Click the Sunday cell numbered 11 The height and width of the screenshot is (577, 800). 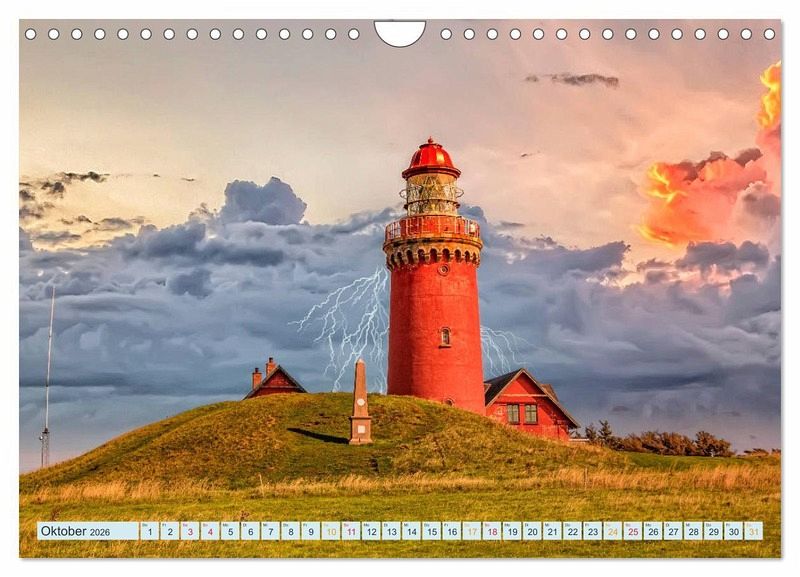(351, 531)
